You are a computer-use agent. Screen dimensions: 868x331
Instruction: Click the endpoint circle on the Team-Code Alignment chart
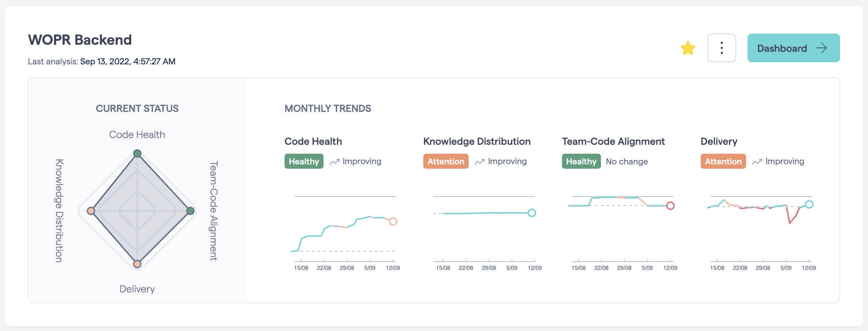tap(671, 206)
